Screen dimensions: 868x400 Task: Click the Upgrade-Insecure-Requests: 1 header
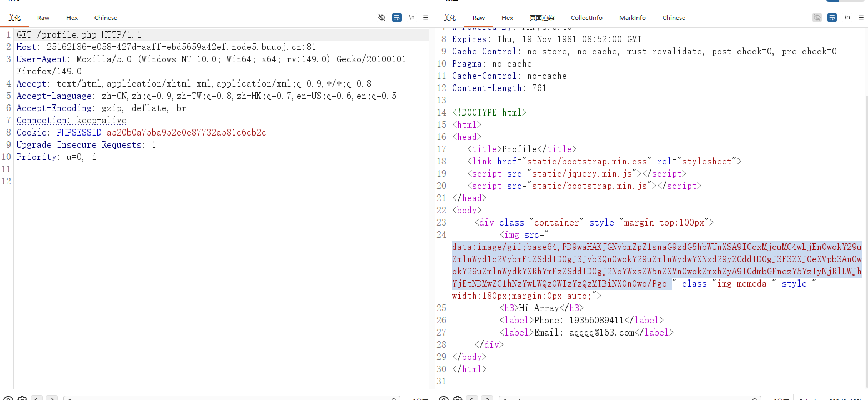(x=86, y=145)
